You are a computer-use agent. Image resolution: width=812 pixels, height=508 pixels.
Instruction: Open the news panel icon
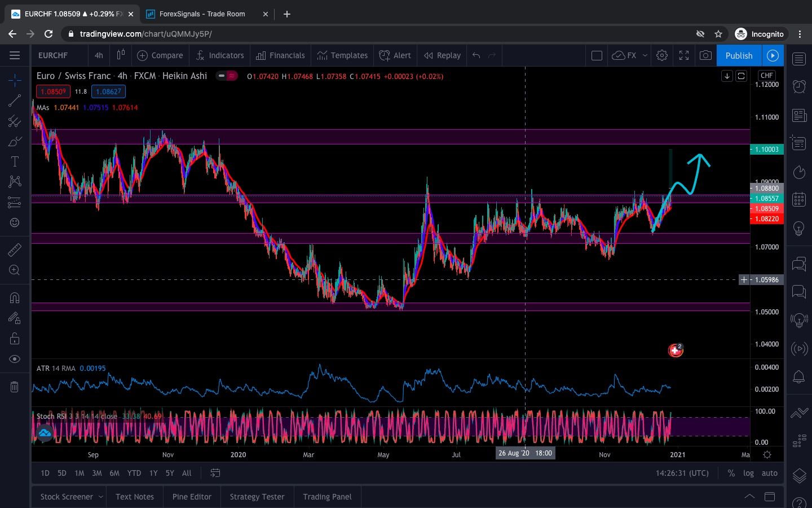(x=799, y=115)
